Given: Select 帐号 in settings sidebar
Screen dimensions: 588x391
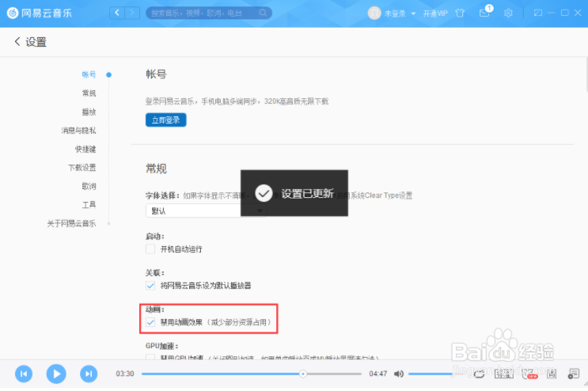Looking at the screenshot, I should click(89, 74).
